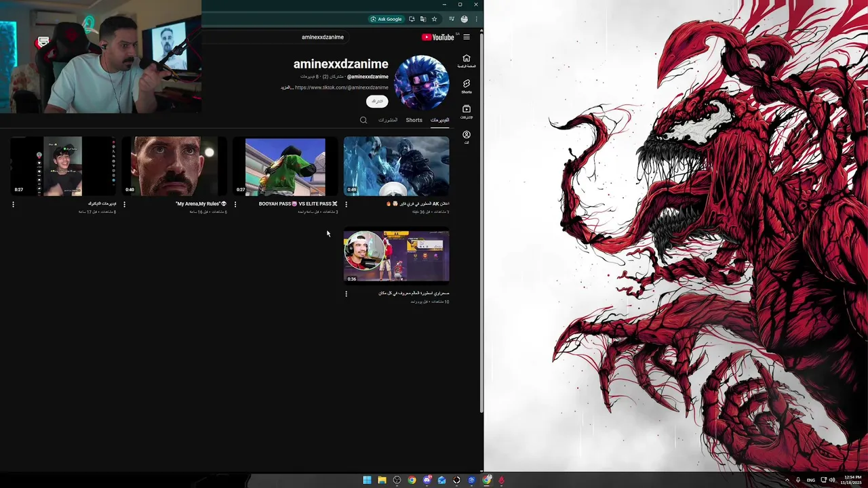The height and width of the screenshot is (488, 868).
Task: Bookmark this page with the star icon
Action: (435, 19)
